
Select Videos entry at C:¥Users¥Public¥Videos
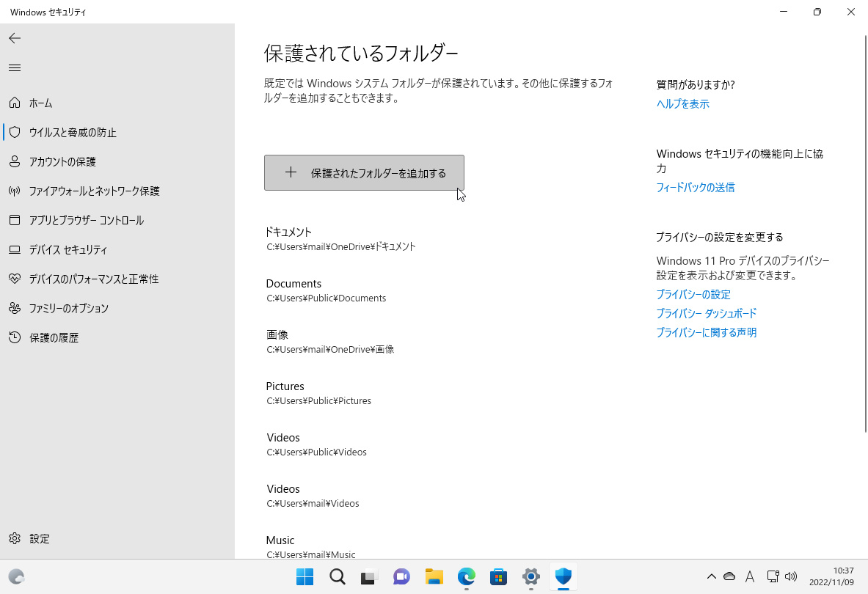click(316, 444)
